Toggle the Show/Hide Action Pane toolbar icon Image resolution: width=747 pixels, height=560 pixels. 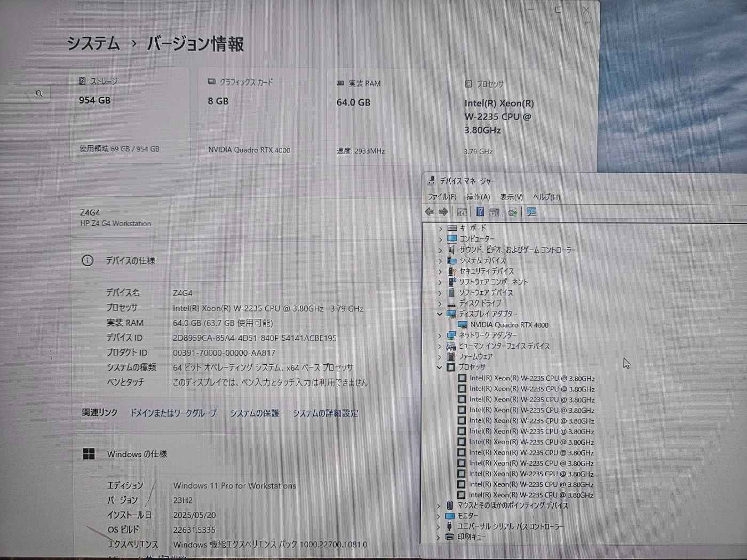coord(495,212)
